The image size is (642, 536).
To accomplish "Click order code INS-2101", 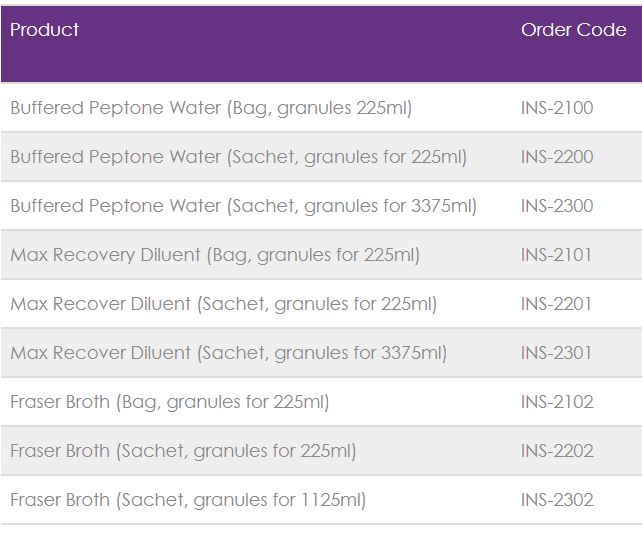I will 556,255.
